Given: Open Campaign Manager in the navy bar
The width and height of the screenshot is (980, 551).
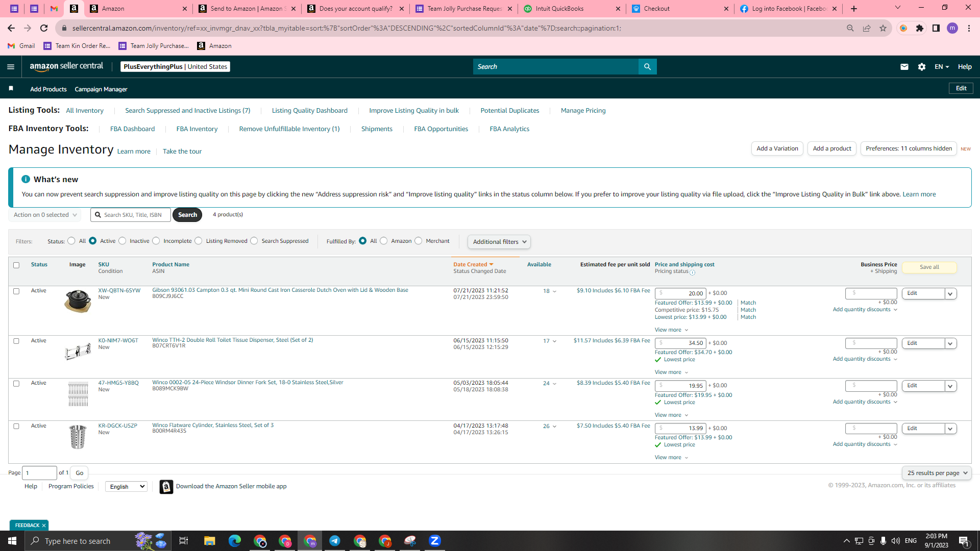Looking at the screenshot, I should coord(101,89).
